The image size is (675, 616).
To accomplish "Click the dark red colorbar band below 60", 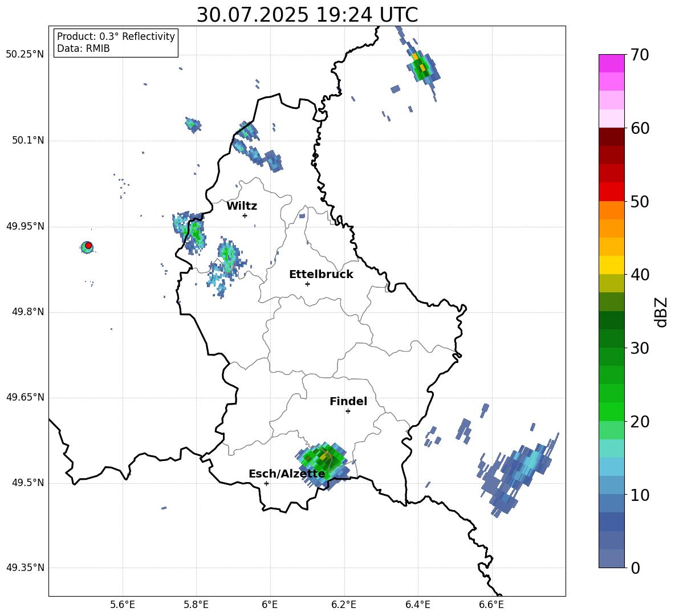I will pos(611,137).
